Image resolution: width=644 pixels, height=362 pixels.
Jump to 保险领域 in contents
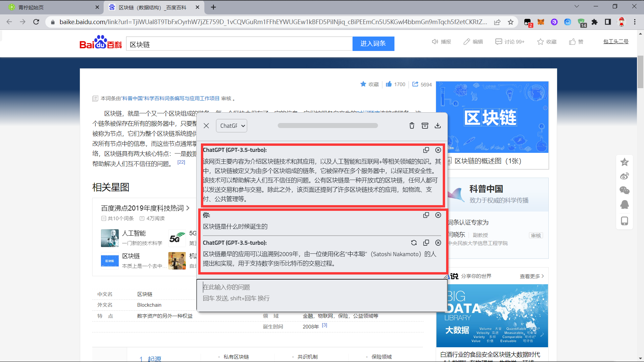tap(381, 357)
